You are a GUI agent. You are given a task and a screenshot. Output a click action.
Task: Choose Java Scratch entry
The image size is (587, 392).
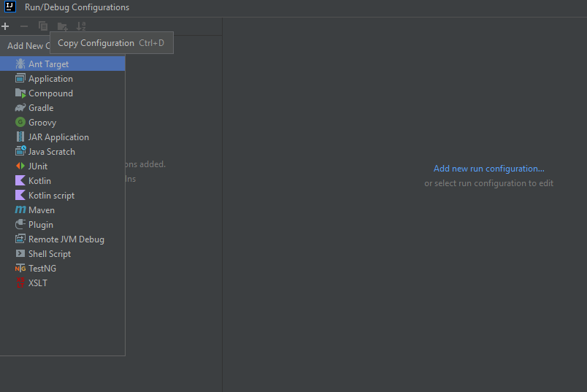63,151
